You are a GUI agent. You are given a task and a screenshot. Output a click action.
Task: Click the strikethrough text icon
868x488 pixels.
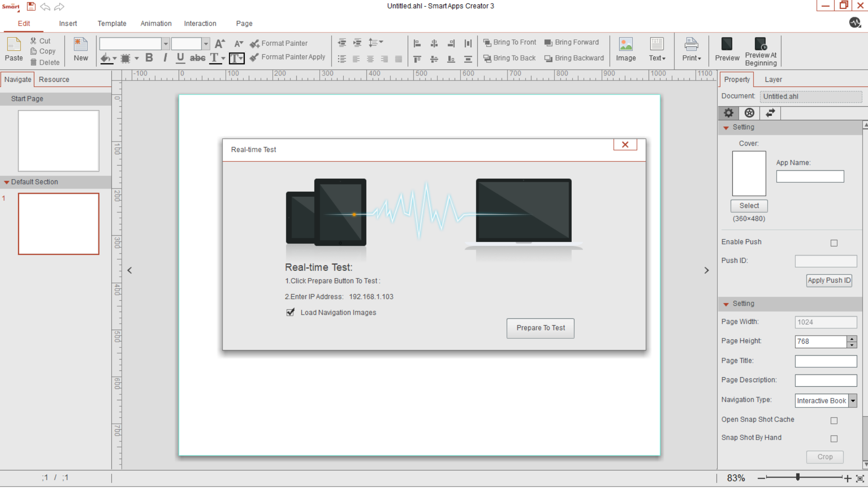(x=198, y=58)
